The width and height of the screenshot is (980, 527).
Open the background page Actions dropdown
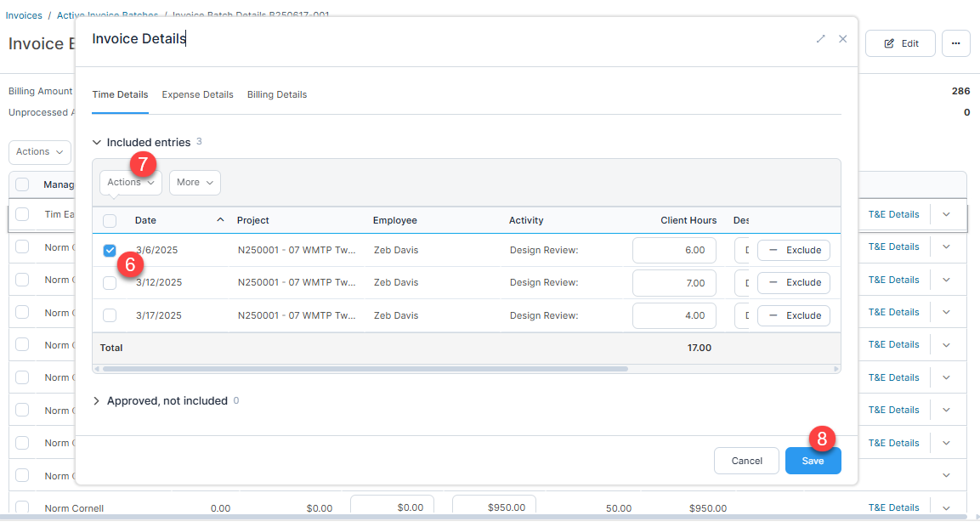(x=39, y=152)
